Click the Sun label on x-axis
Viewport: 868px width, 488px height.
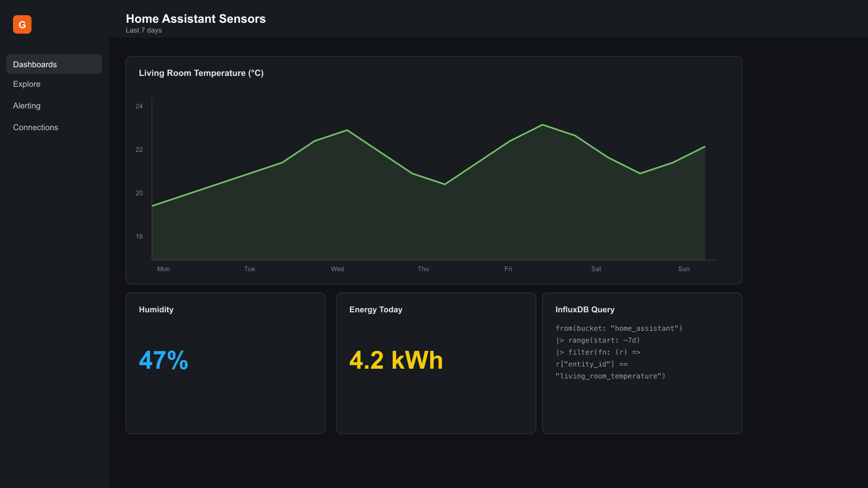click(684, 269)
